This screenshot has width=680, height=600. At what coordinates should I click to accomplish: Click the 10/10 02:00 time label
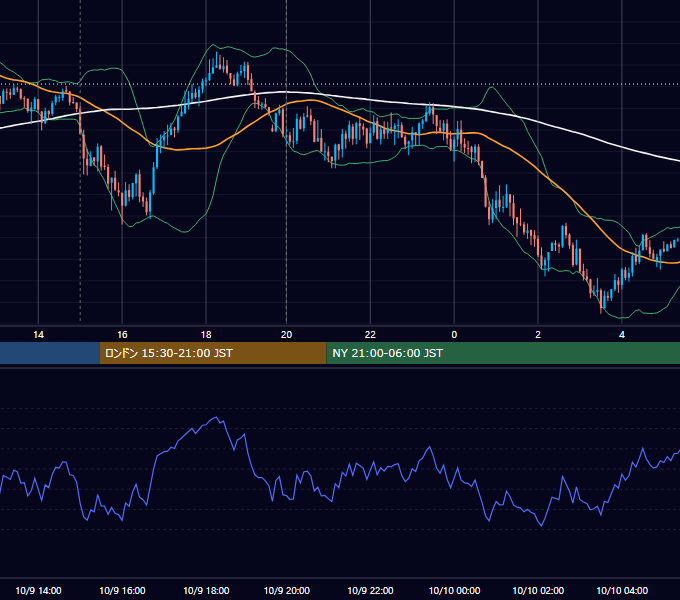click(538, 590)
